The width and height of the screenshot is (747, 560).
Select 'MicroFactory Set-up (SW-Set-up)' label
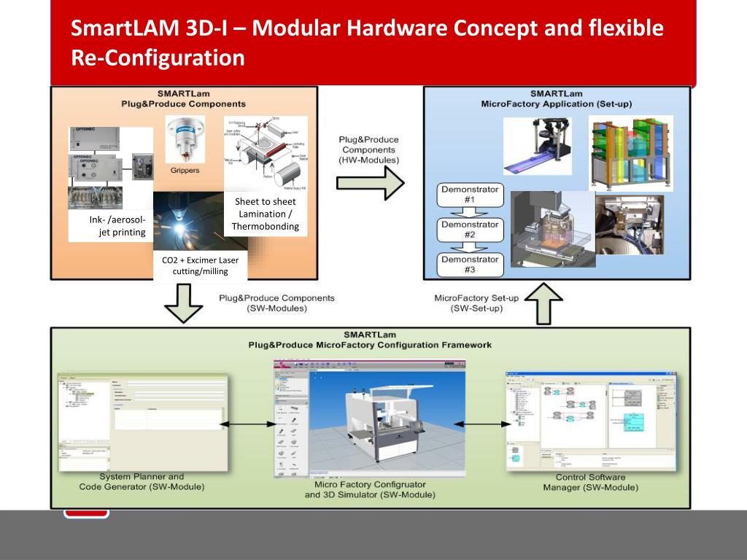pos(476,303)
